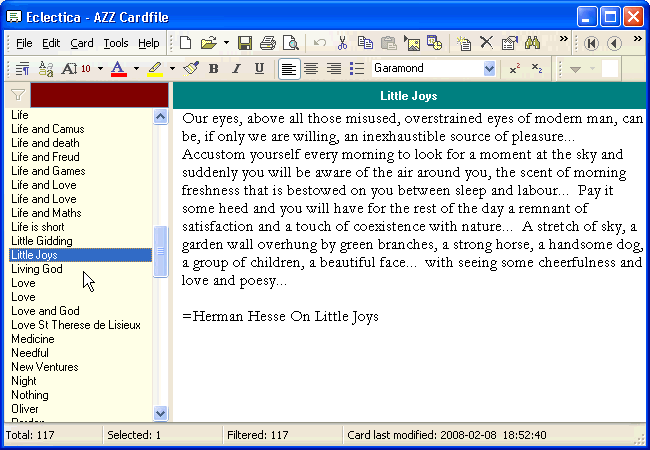The height and width of the screenshot is (450, 650).
Task: Click the filter funnel icon
Action: coord(18,95)
